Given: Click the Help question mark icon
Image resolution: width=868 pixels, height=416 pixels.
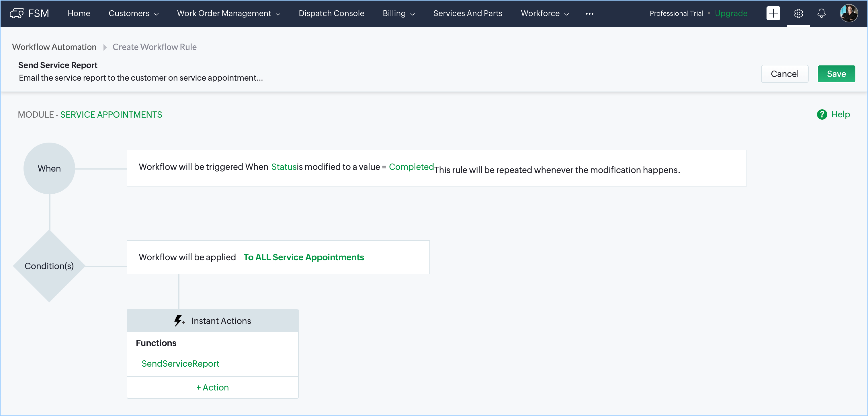Looking at the screenshot, I should click(x=822, y=115).
